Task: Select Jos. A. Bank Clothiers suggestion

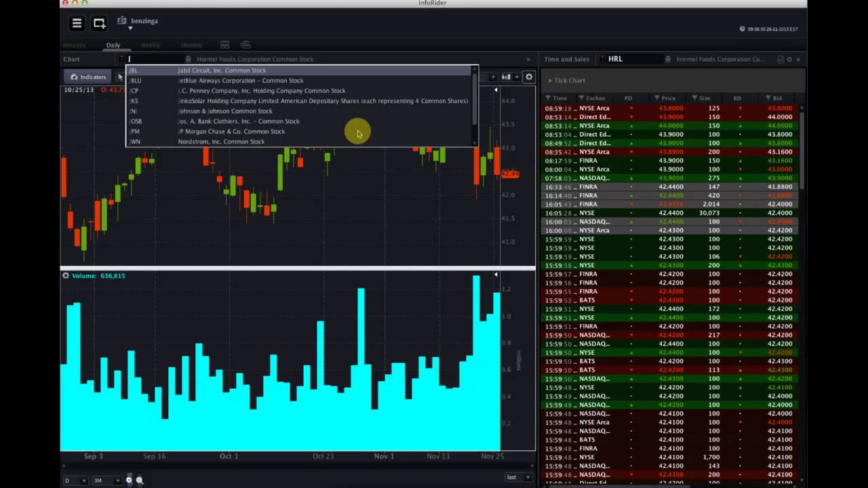Action: (x=298, y=121)
